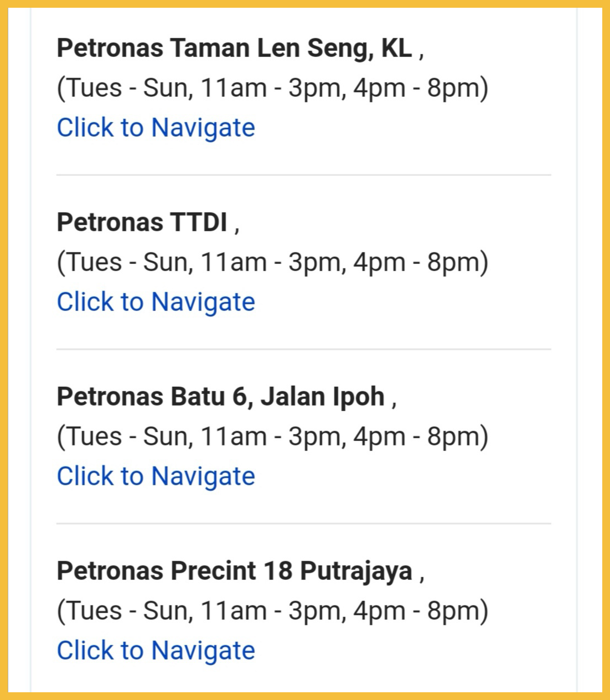Screen dimensions: 610x700
Task: Click to Navigate under Petronas TTDI
Action: [156, 302]
